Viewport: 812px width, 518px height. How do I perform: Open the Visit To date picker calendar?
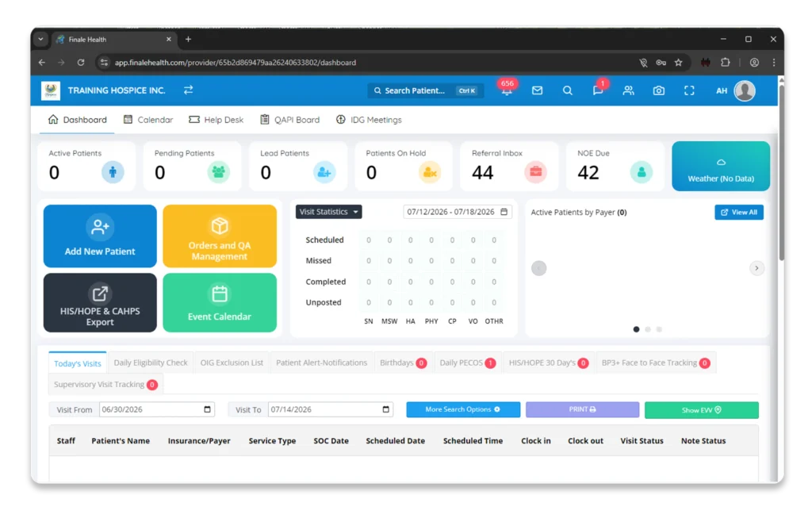(386, 409)
